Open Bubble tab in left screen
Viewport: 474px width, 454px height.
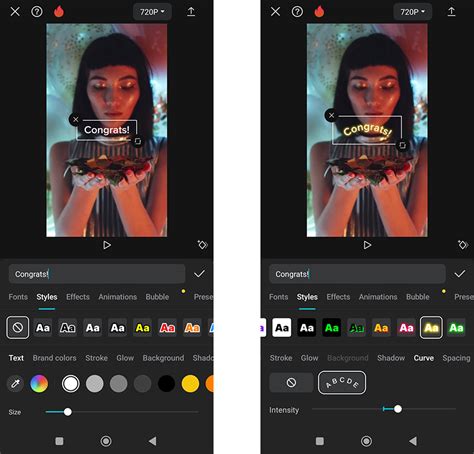157,297
